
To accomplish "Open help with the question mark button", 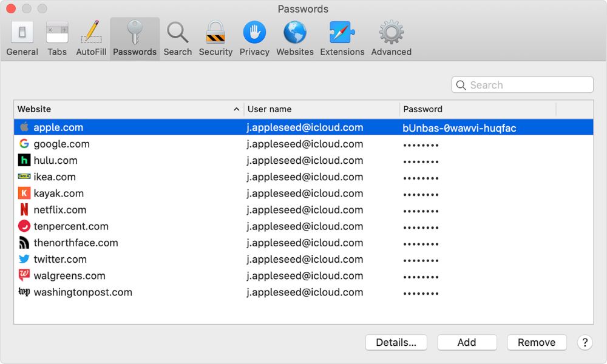I will [585, 342].
